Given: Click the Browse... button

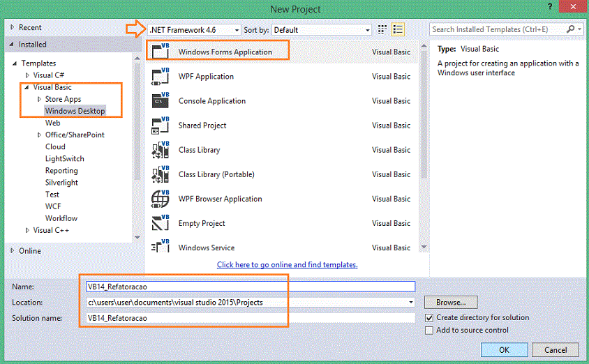Looking at the screenshot, I should point(451,302).
